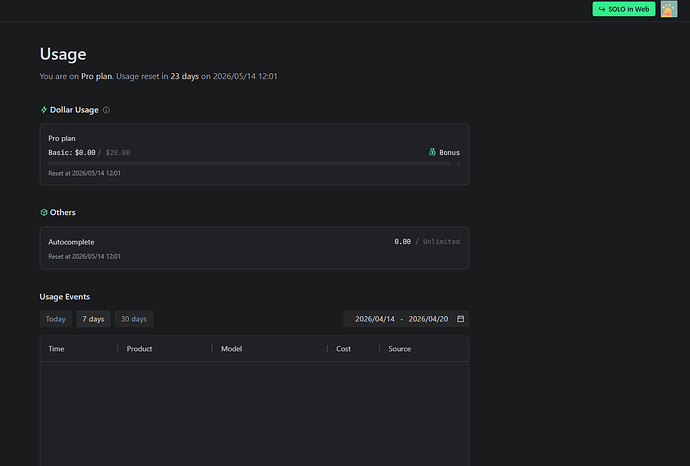Click the Others cube icon

44,213
